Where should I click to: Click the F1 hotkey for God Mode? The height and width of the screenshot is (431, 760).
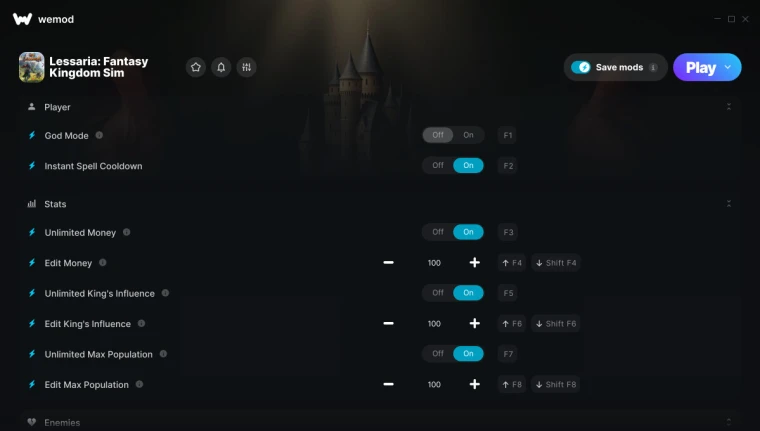click(507, 135)
